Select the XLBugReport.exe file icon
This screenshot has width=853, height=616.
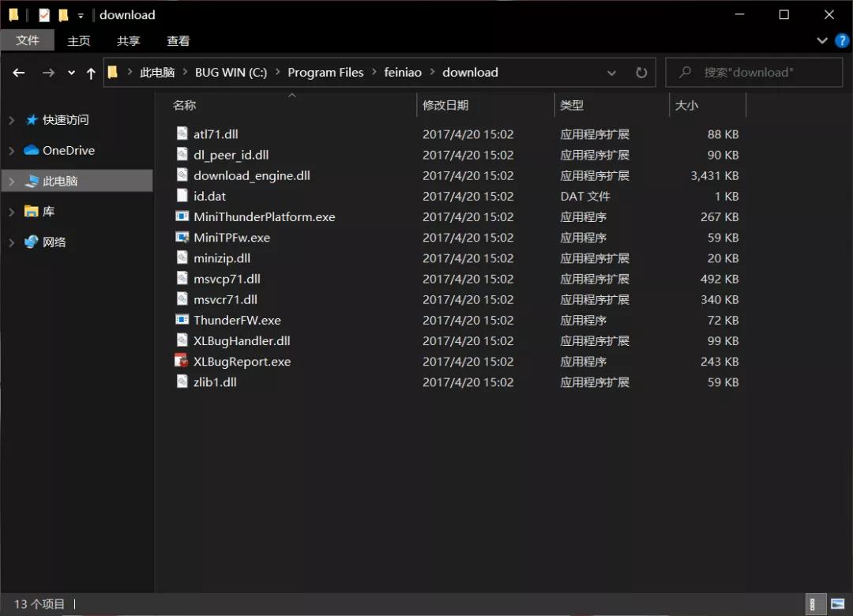click(180, 361)
